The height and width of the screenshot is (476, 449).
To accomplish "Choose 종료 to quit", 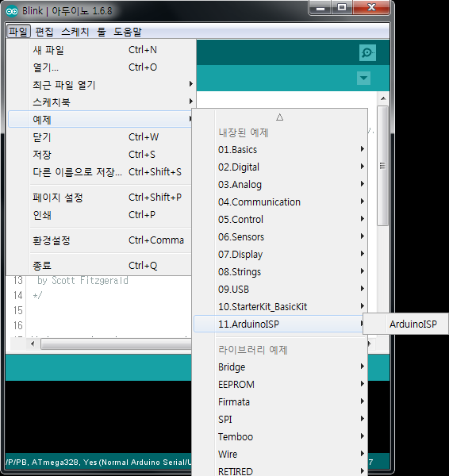I will [102, 266].
